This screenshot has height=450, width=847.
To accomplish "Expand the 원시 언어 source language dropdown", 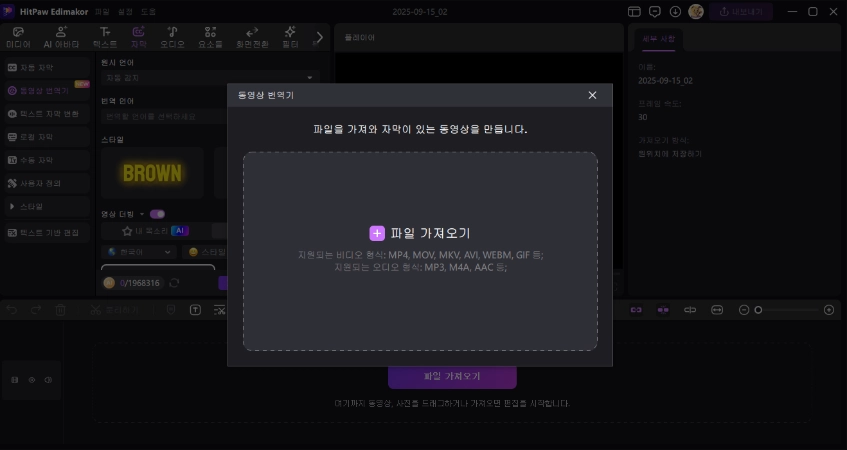I will [x=210, y=77].
